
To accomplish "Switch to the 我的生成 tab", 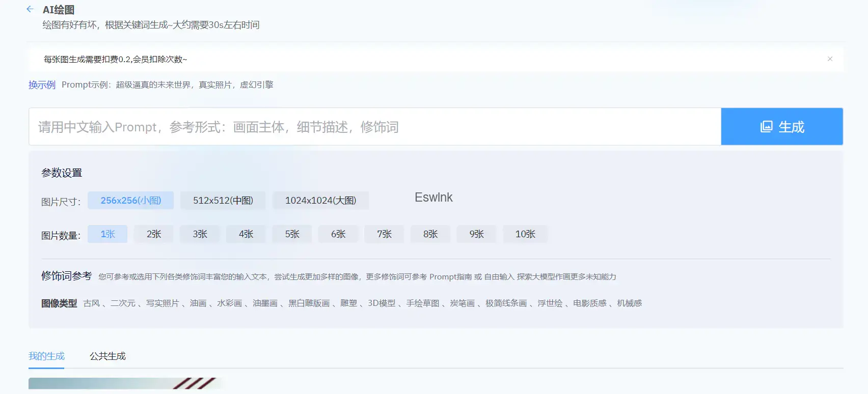I will (x=46, y=356).
